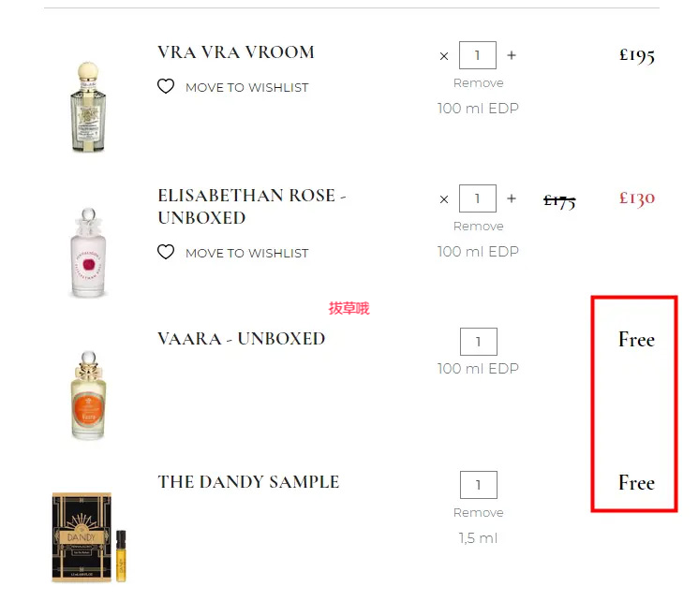Move Vra Vra Vroom to wishlist

[246, 88]
